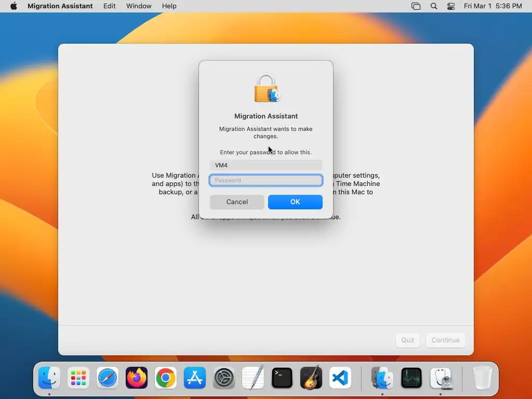Focus the Password field
The width and height of the screenshot is (532, 399).
[x=266, y=180]
